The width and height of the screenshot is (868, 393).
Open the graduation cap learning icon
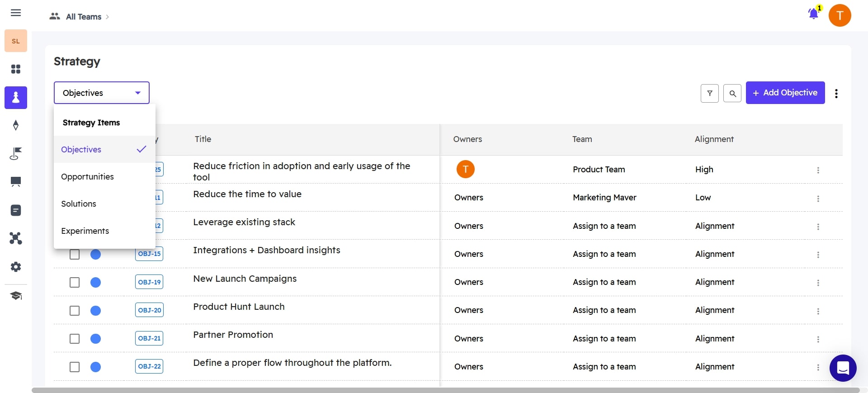pos(16,296)
